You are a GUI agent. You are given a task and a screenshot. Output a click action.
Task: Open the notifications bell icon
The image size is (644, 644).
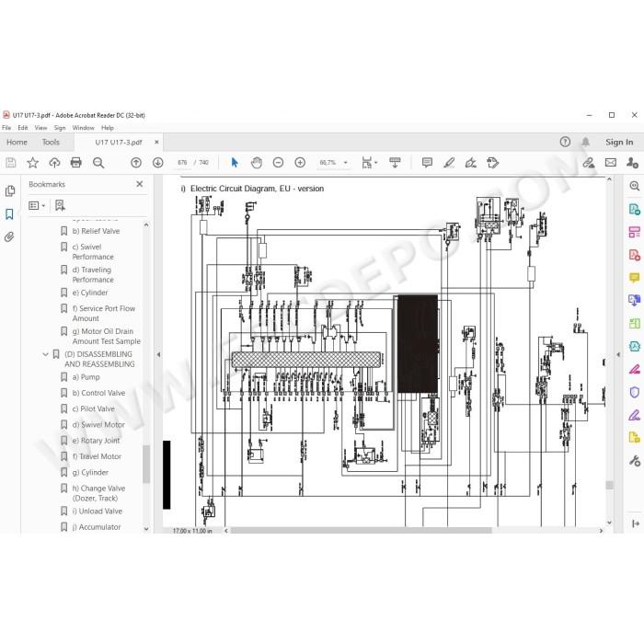click(x=586, y=142)
